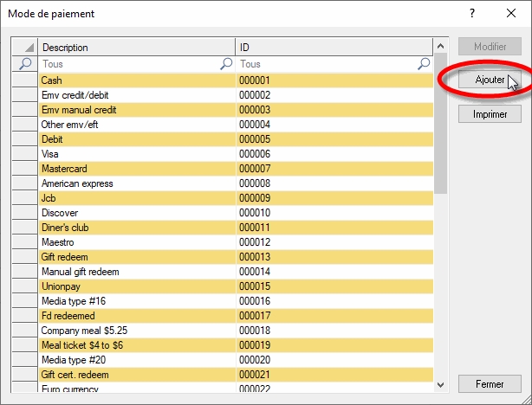532x405 pixels.
Task: Click the filter row search icon at left
Action: [x=25, y=64]
